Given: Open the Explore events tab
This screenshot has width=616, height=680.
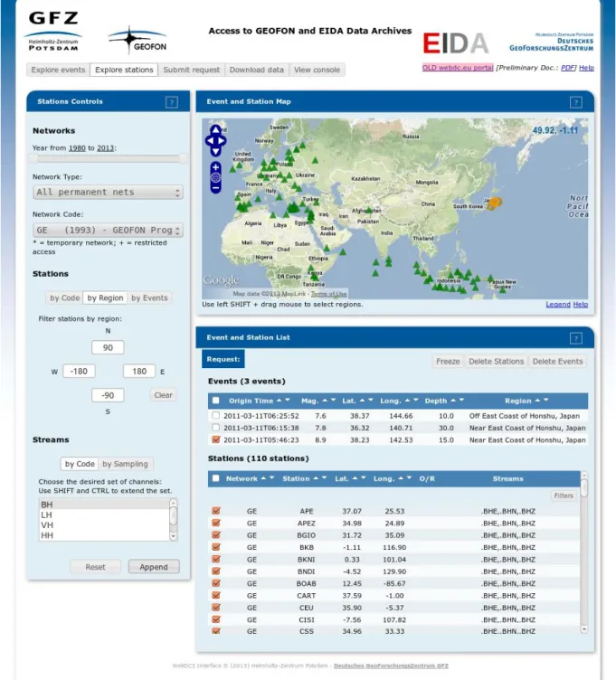Looking at the screenshot, I should point(58,70).
